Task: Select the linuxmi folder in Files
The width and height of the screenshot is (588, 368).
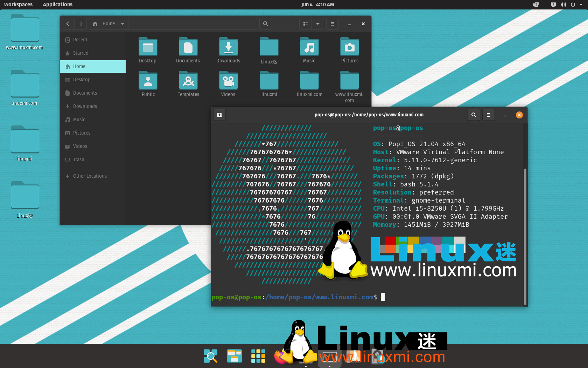Action: (269, 80)
